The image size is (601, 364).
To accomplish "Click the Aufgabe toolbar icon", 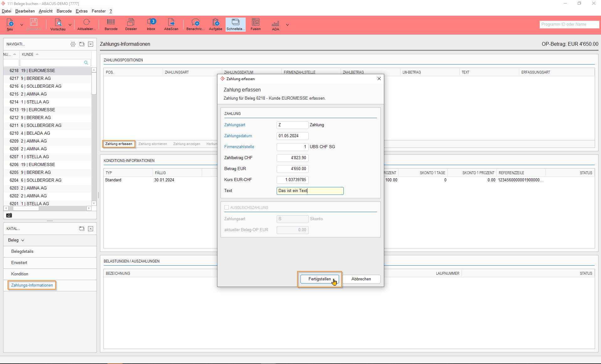I will pyautogui.click(x=216, y=24).
